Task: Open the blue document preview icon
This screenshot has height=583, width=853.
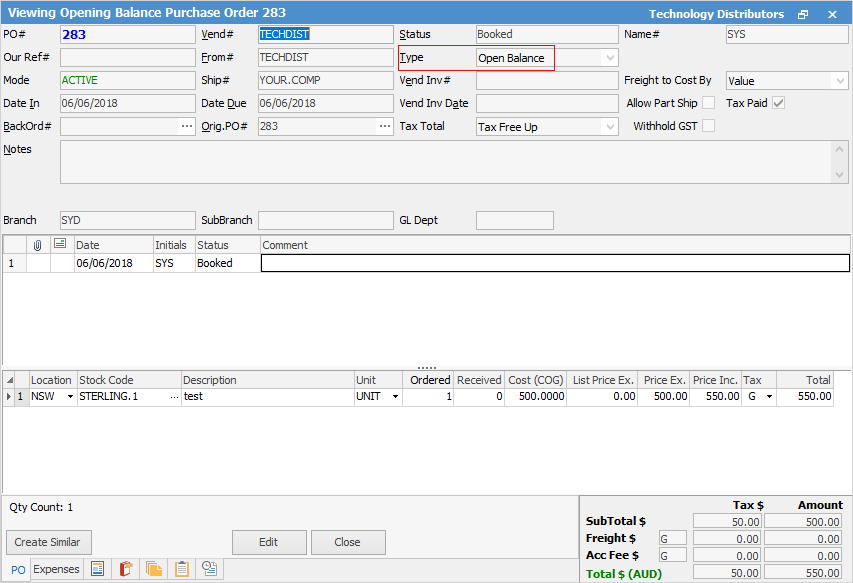Action: (96, 568)
